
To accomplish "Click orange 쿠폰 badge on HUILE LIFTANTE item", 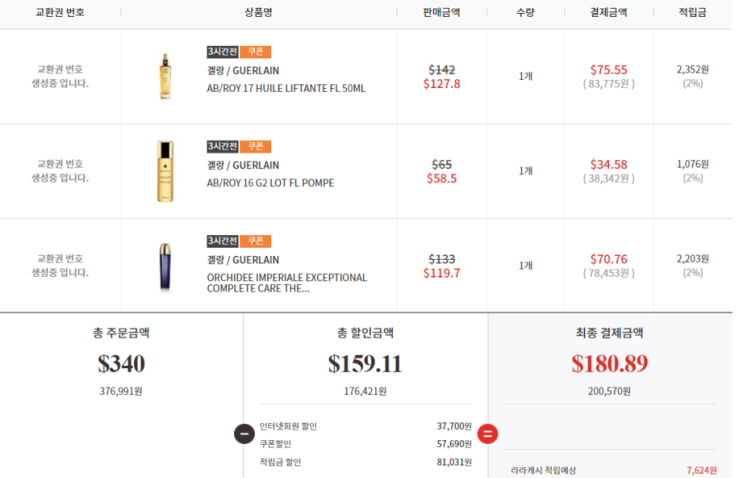I will coord(255,52).
